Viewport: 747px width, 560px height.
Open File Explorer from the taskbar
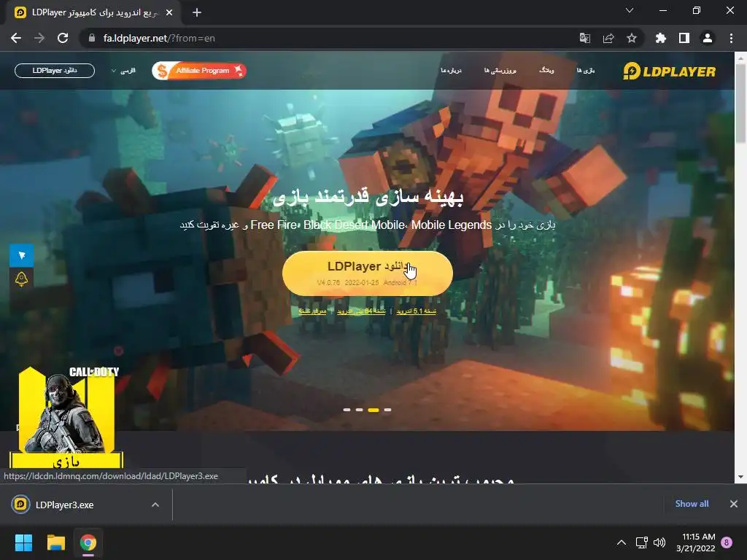pos(55,542)
